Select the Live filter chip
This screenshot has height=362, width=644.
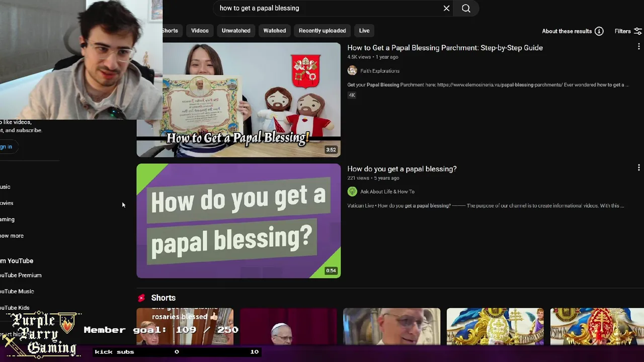[364, 31]
